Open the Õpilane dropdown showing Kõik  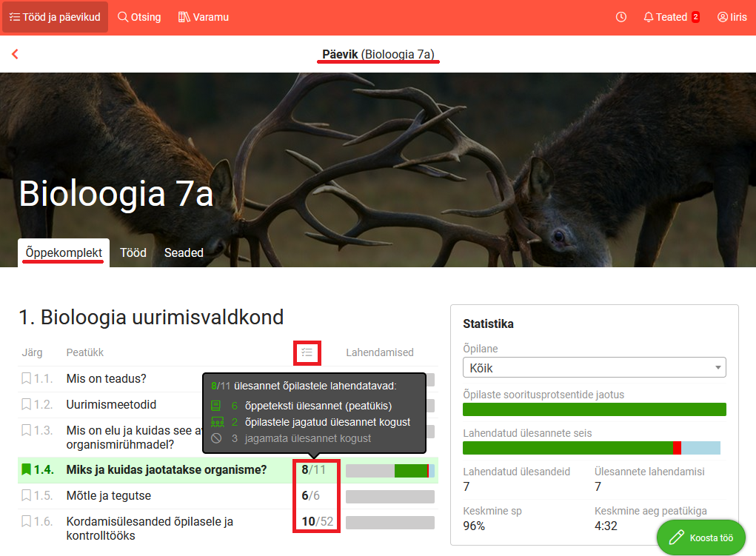[594, 368]
